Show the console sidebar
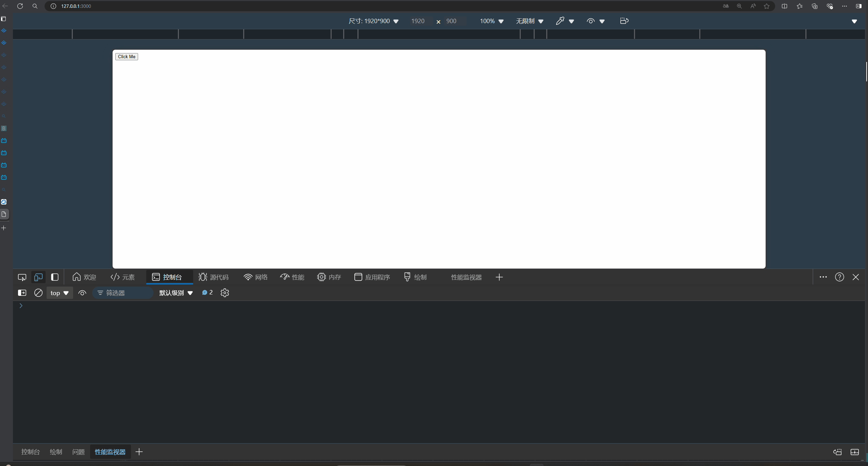The width and height of the screenshot is (868, 466). 21,292
